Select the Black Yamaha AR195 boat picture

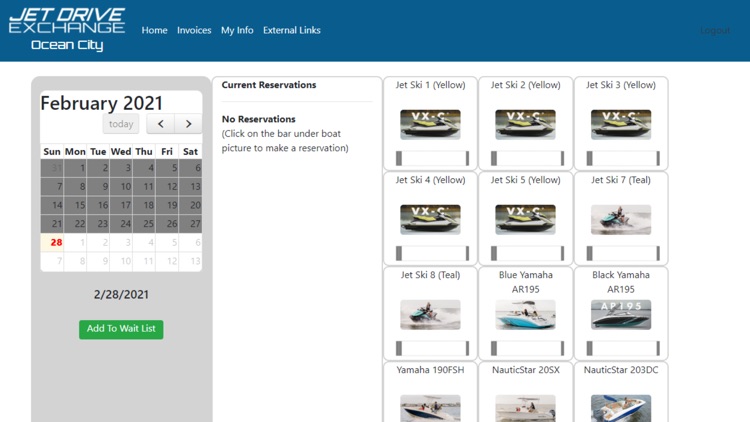pos(620,314)
